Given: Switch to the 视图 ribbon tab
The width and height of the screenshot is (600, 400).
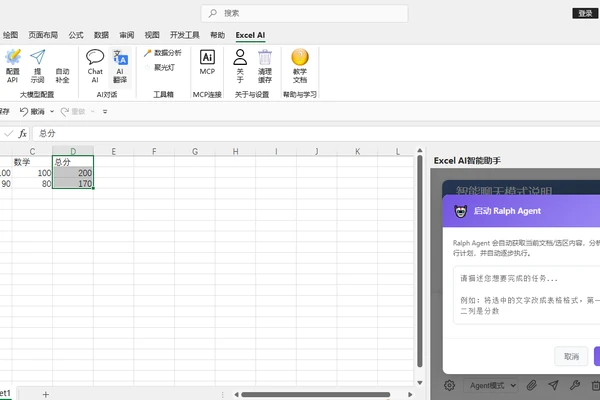Looking at the screenshot, I should coord(152,35).
